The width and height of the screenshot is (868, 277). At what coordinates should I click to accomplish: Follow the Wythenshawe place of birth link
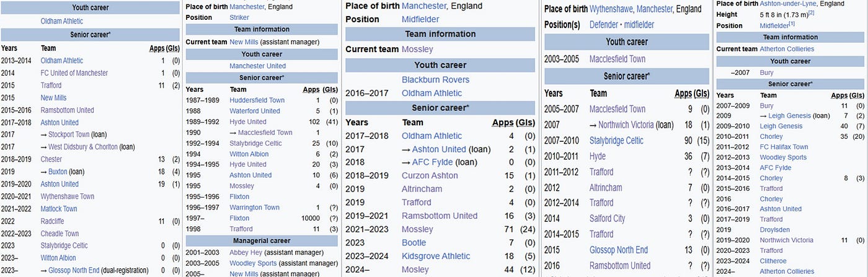[x=606, y=9]
